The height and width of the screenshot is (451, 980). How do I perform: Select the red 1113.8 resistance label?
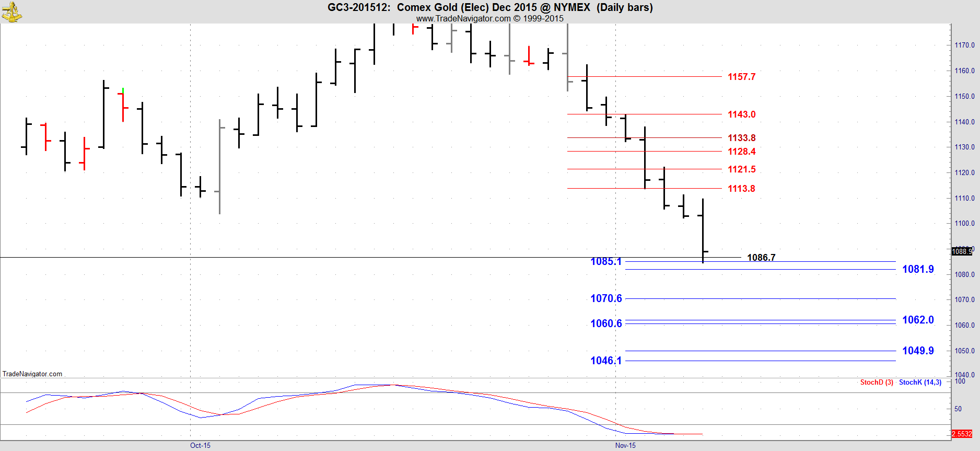coord(741,189)
